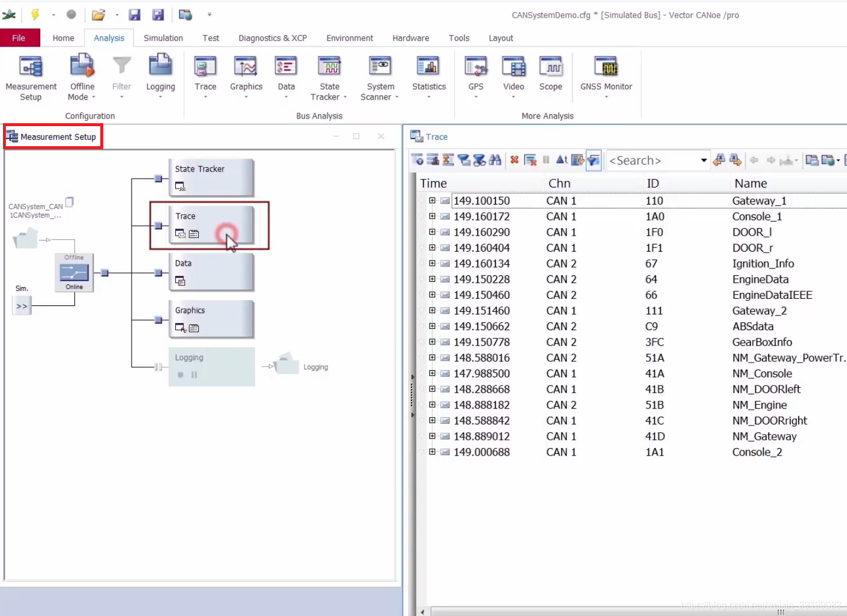Viewport: 847px width, 616px height.
Task: Open the Hardware ribbon tab
Action: coord(411,38)
